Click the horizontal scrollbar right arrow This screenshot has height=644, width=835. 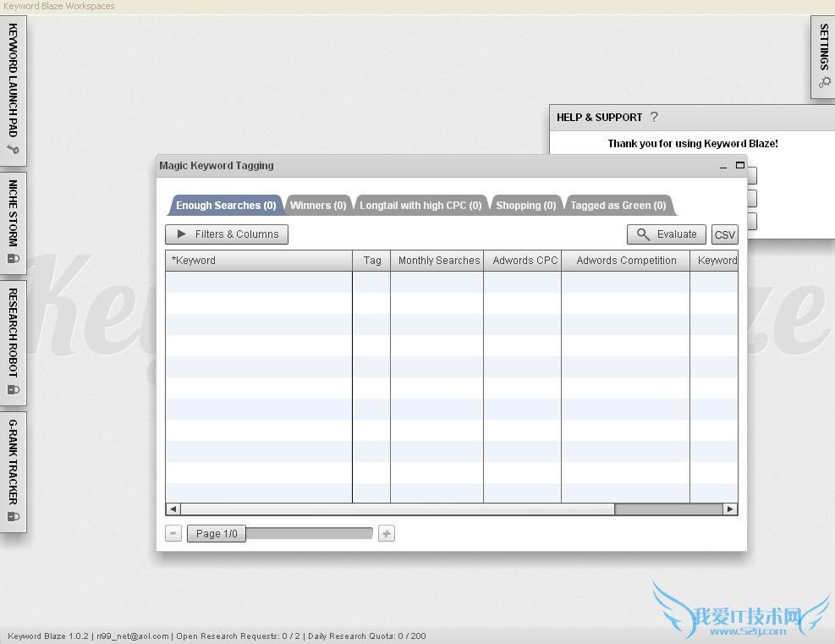[x=730, y=509]
